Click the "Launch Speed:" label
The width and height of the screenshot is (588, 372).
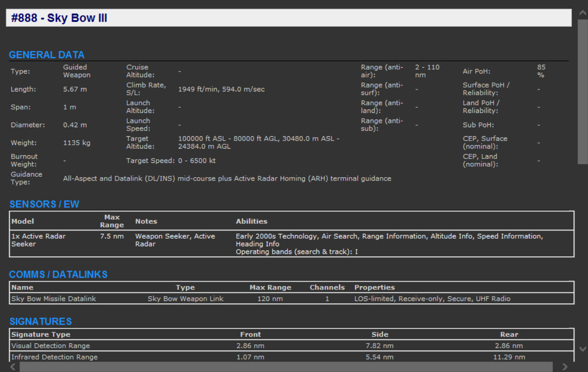pyautogui.click(x=138, y=125)
